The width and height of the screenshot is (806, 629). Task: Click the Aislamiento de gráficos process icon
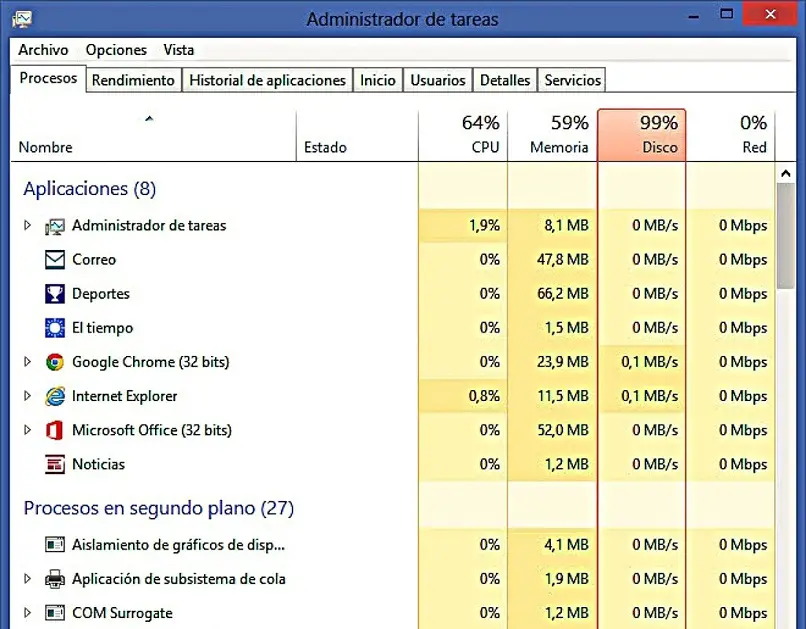(55, 544)
